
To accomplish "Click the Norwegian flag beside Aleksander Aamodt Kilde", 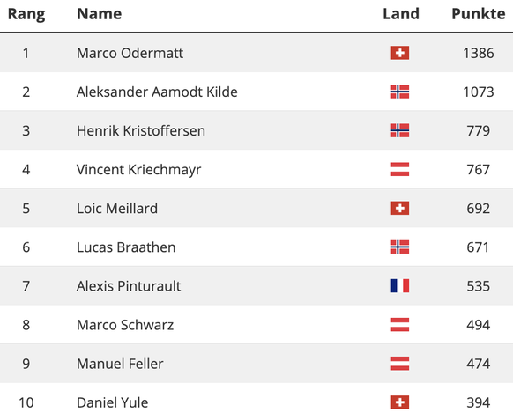I will coord(400,92).
